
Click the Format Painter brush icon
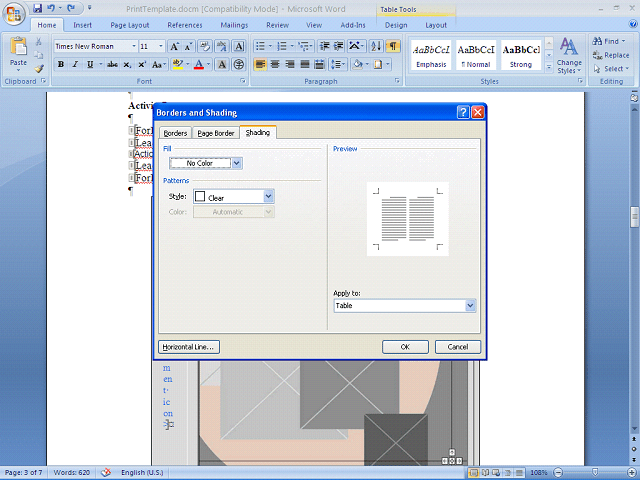pos(39,69)
